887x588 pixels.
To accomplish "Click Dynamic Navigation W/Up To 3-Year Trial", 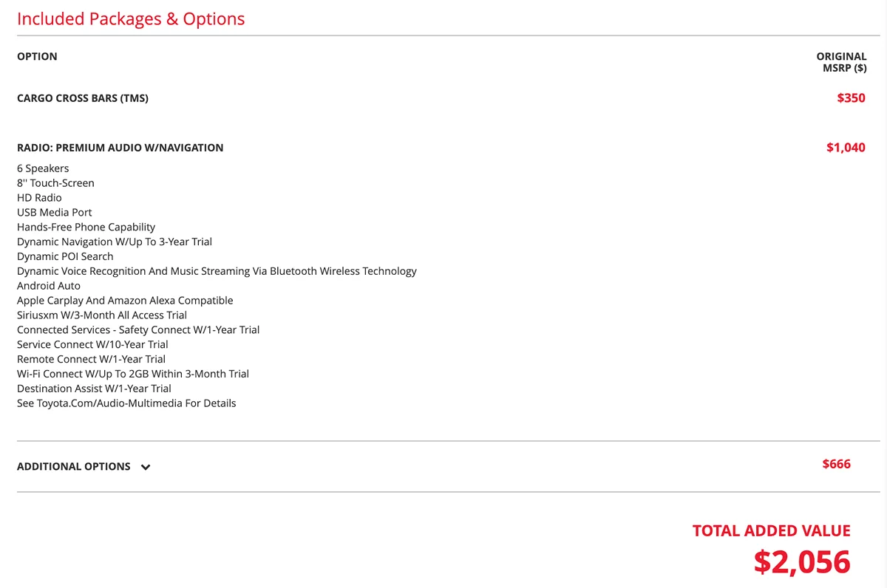I will (x=115, y=242).
